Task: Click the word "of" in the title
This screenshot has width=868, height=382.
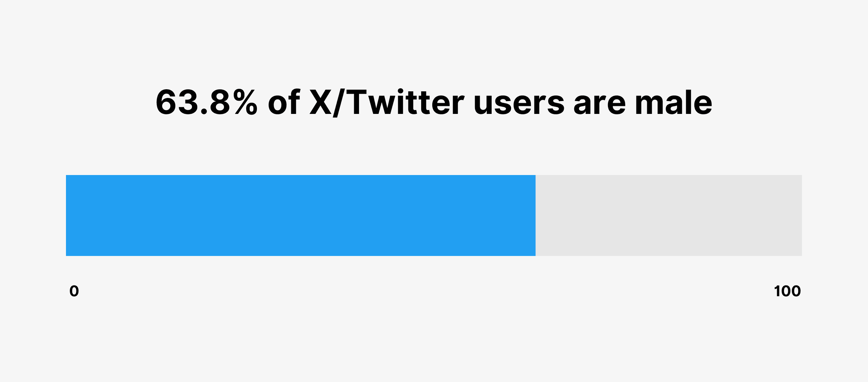Action: click(284, 102)
